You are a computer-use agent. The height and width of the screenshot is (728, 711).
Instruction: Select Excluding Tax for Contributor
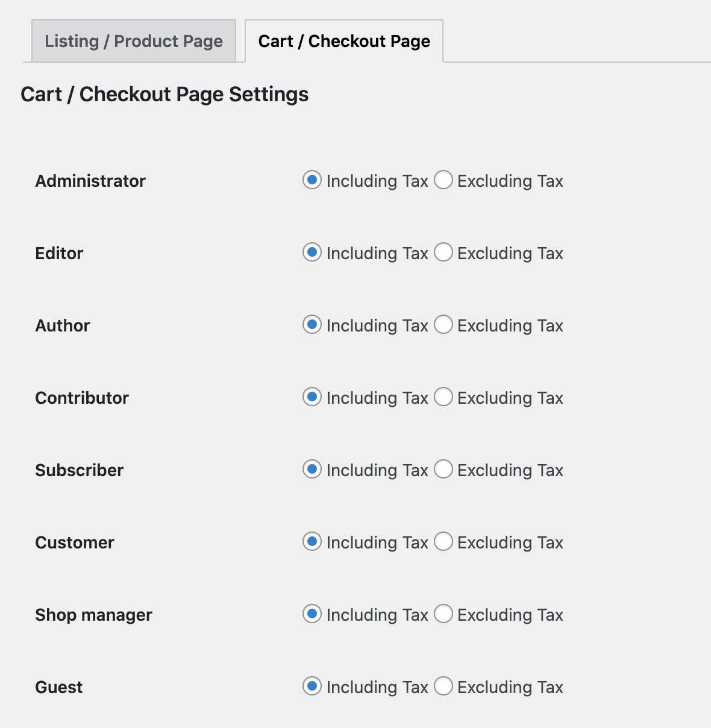click(443, 398)
